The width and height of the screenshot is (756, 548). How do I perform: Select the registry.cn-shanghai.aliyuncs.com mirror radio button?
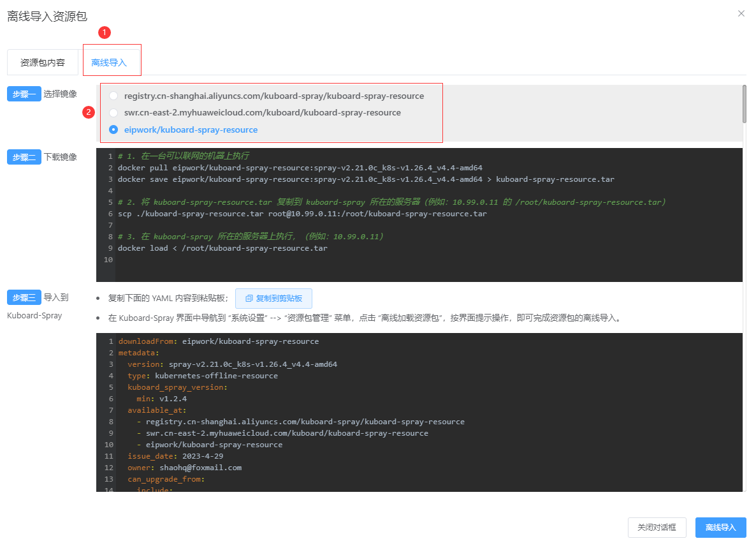tap(113, 96)
